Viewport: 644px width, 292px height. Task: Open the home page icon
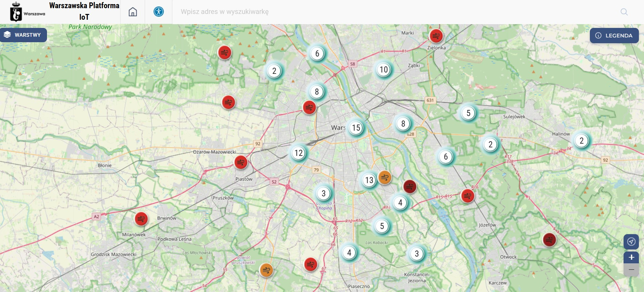(133, 12)
